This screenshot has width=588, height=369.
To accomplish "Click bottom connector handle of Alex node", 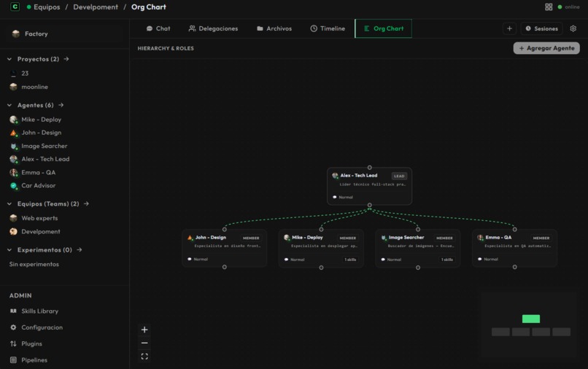I will [x=369, y=205].
